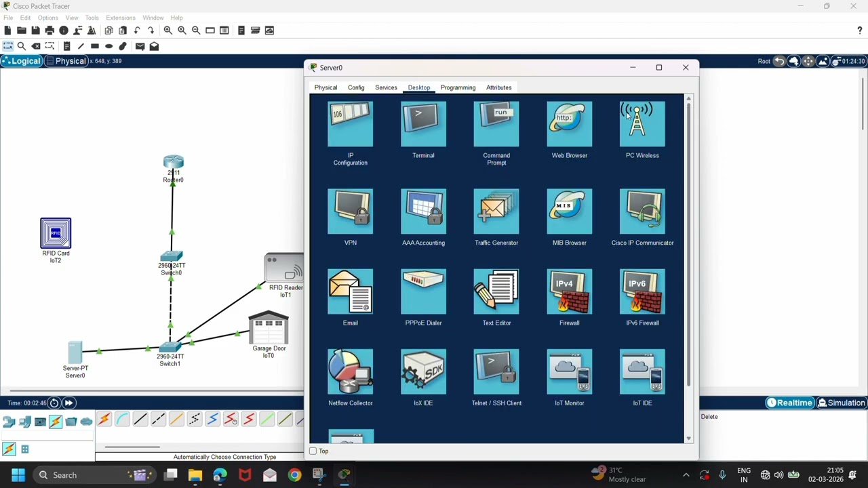Launch the Text Editor app
The image size is (868, 488).
(x=496, y=291)
